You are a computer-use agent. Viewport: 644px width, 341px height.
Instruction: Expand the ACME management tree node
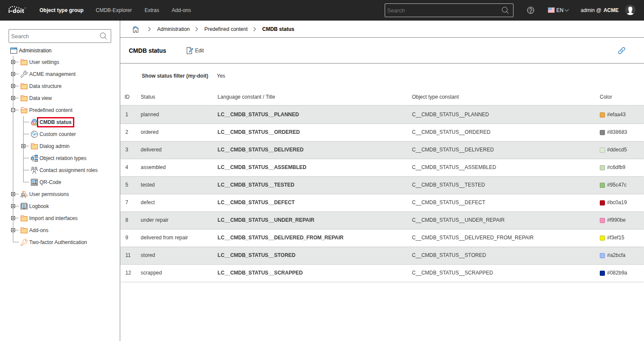[x=13, y=74]
